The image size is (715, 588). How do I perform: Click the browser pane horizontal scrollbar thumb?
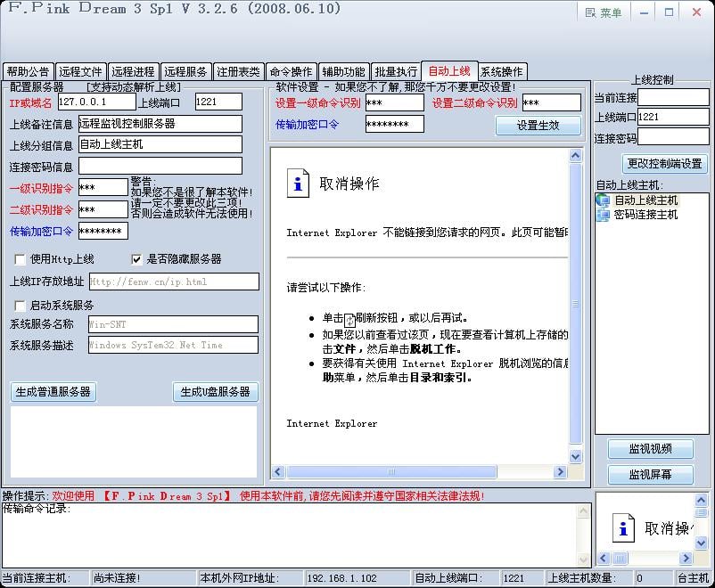click(x=391, y=472)
